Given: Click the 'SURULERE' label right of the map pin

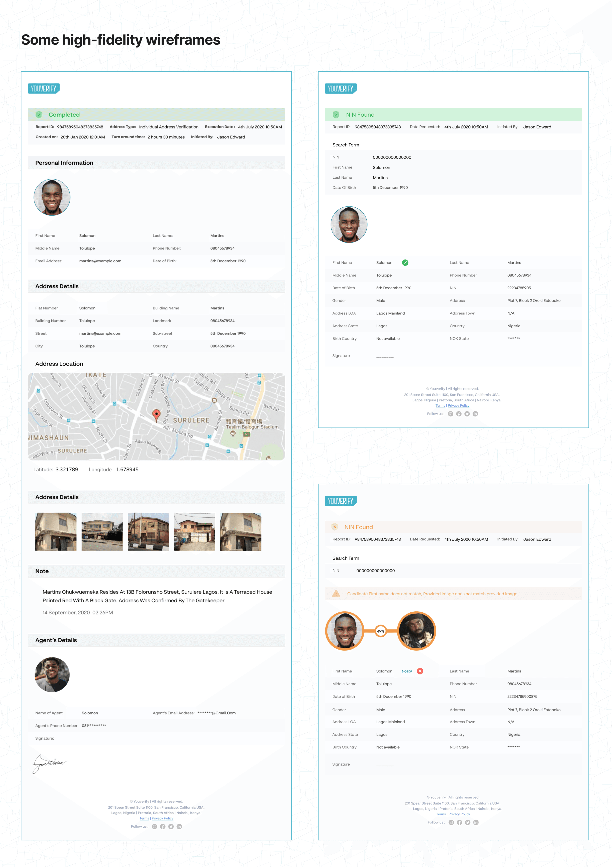Looking at the screenshot, I should point(191,420).
